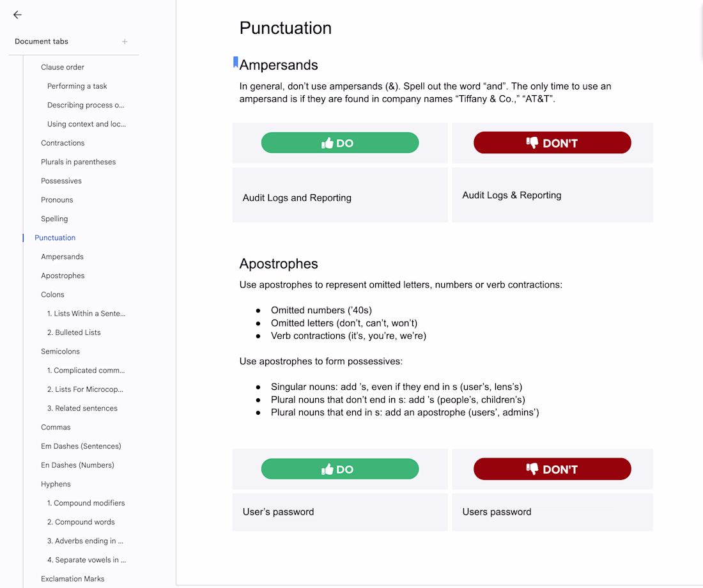Click the back arrow icon
This screenshot has height=588, width=703.
pyautogui.click(x=17, y=15)
